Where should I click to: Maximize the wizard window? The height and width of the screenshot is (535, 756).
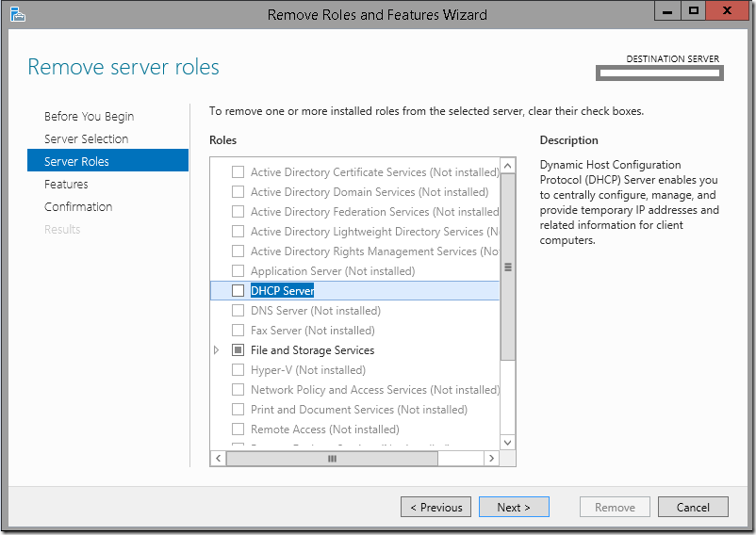[x=694, y=10]
